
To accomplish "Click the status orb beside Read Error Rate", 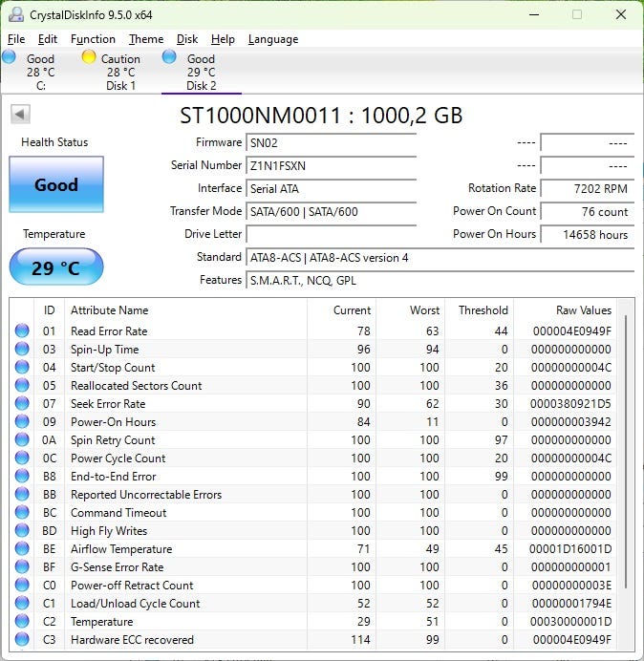I will tap(22, 331).
